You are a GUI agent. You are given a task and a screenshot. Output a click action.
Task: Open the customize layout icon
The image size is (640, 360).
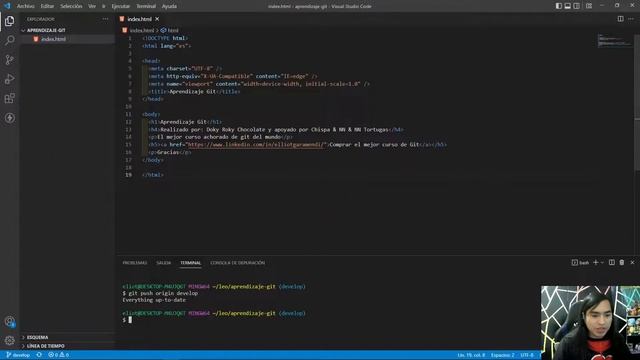pos(589,6)
